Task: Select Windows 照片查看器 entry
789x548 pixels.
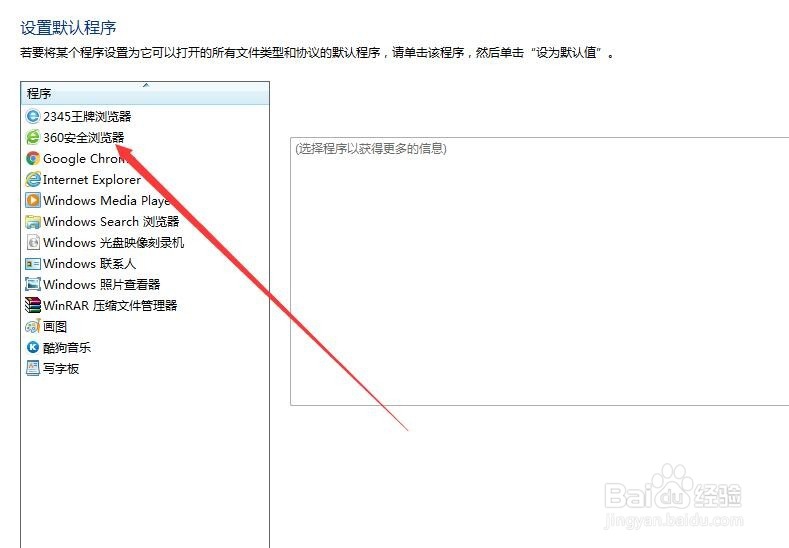Action: pyautogui.click(x=102, y=284)
